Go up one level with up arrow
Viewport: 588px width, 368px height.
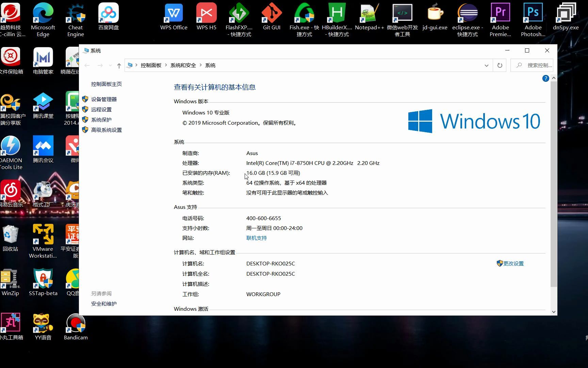click(x=119, y=65)
